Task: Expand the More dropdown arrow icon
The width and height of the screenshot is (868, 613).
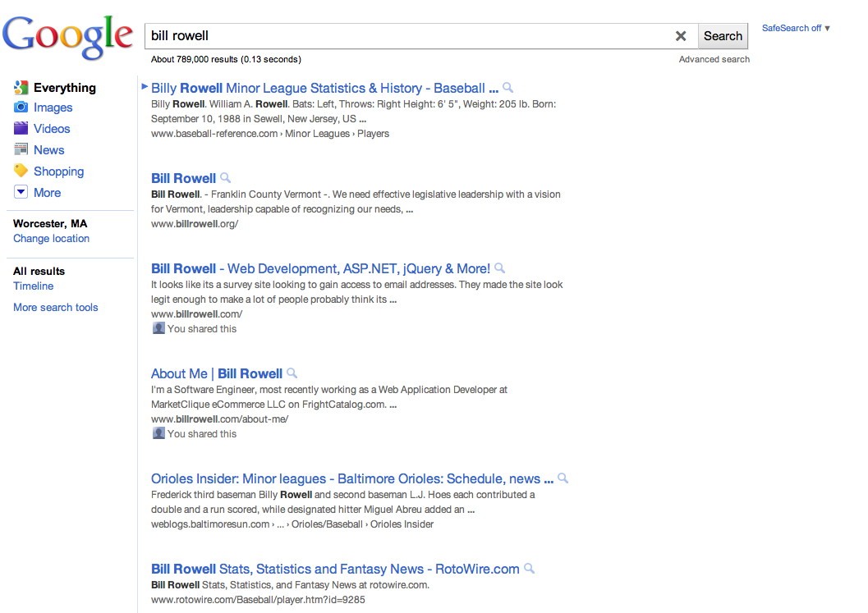Action: click(21, 192)
